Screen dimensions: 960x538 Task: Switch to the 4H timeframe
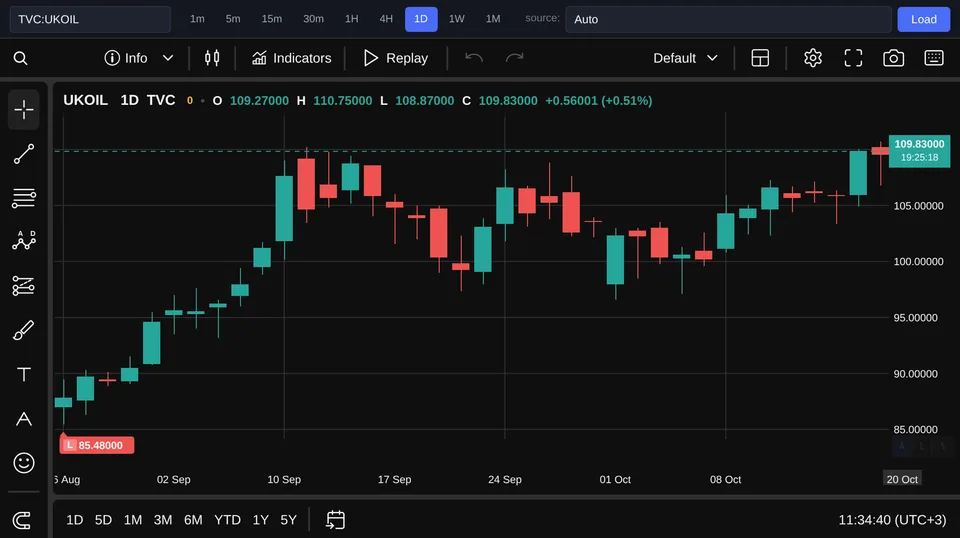386,19
